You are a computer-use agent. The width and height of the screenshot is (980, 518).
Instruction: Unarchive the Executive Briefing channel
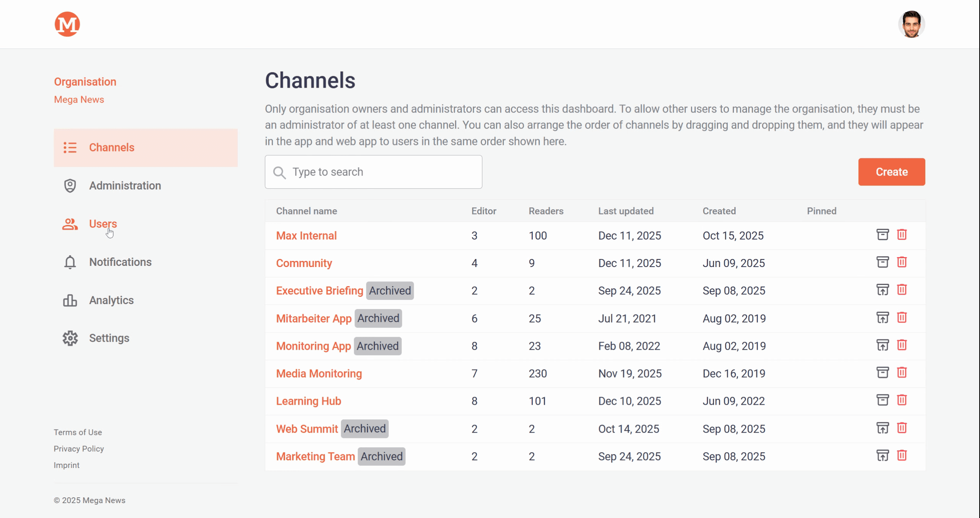(882, 290)
